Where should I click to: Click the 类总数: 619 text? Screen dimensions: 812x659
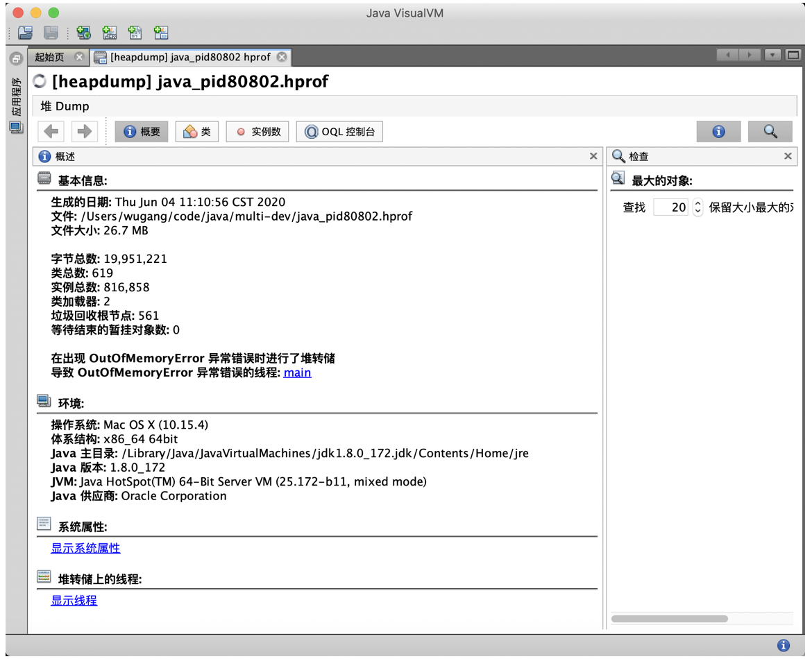click(x=82, y=273)
